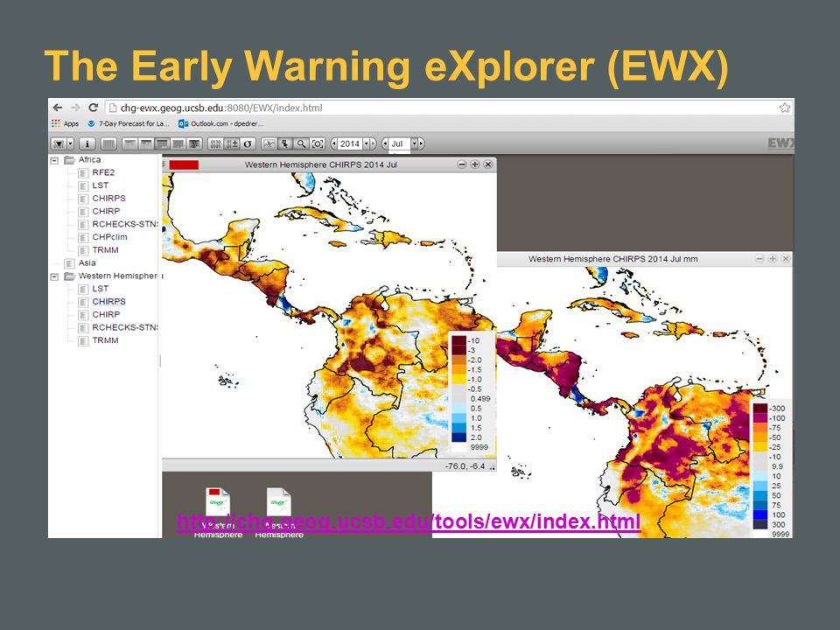Viewport: 840px width, 630px height.
Task: Select RCHECKS-STN under Western Hemisphere
Action: (125, 327)
